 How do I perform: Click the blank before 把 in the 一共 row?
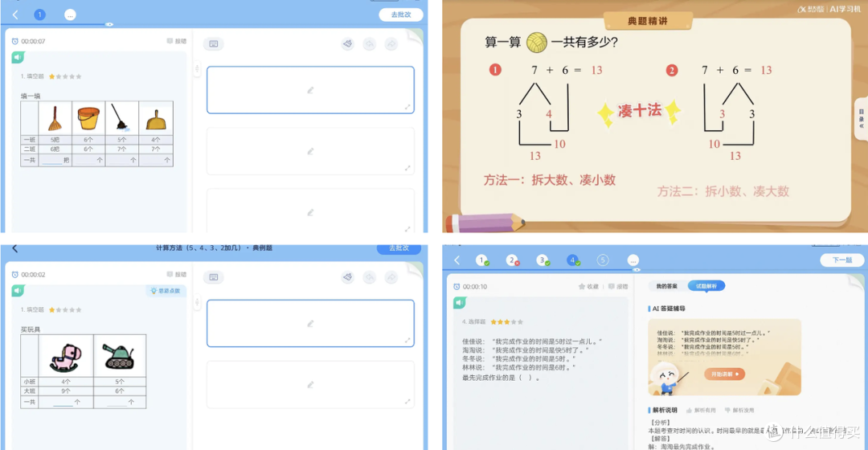(x=52, y=161)
